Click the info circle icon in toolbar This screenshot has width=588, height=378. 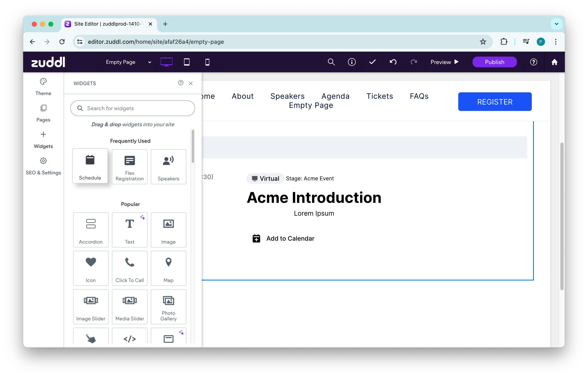coord(352,62)
